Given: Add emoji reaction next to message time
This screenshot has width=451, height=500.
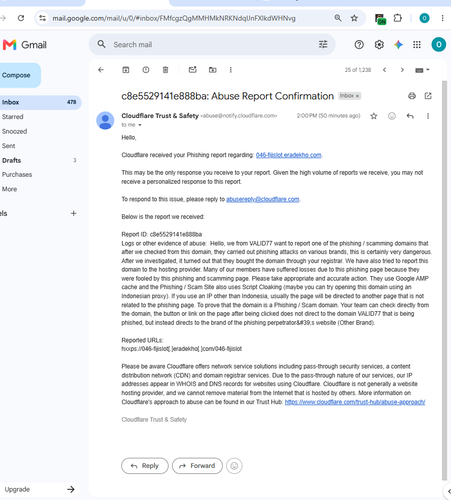Looking at the screenshot, I should point(392,116).
